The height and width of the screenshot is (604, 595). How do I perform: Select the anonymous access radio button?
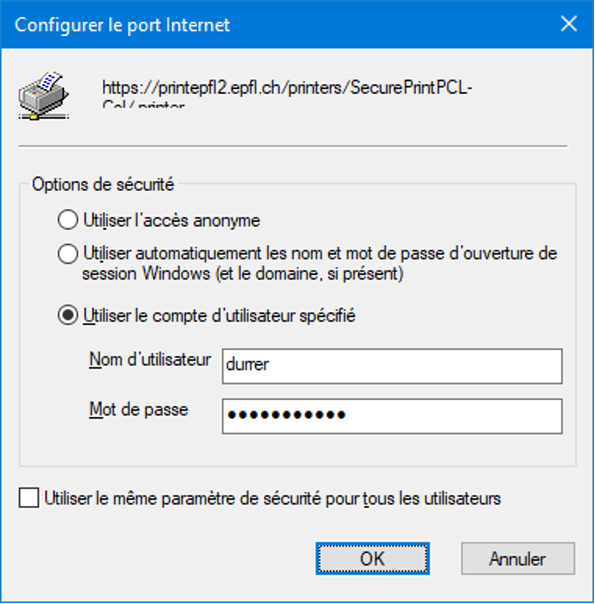tap(68, 220)
